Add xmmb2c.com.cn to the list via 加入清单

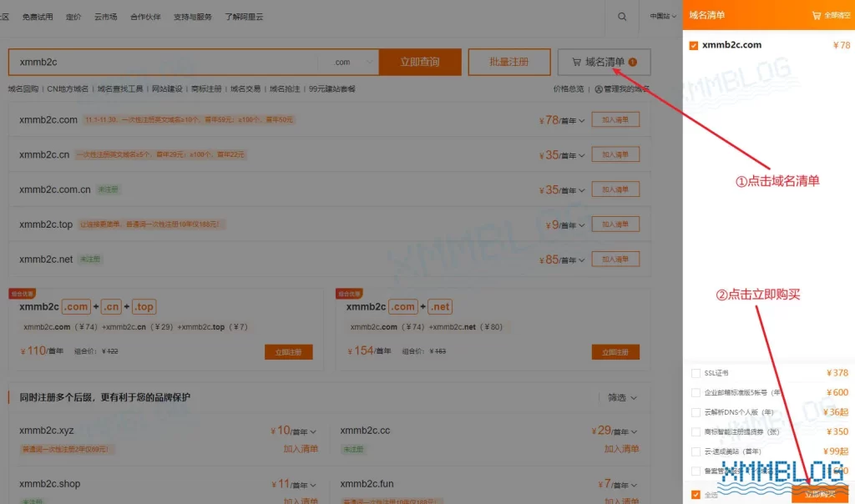(x=615, y=189)
